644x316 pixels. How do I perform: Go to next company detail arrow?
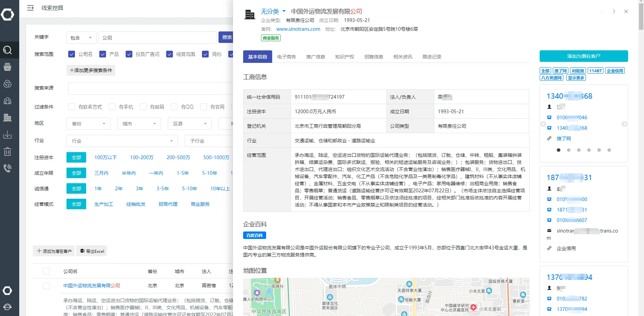click(x=614, y=11)
